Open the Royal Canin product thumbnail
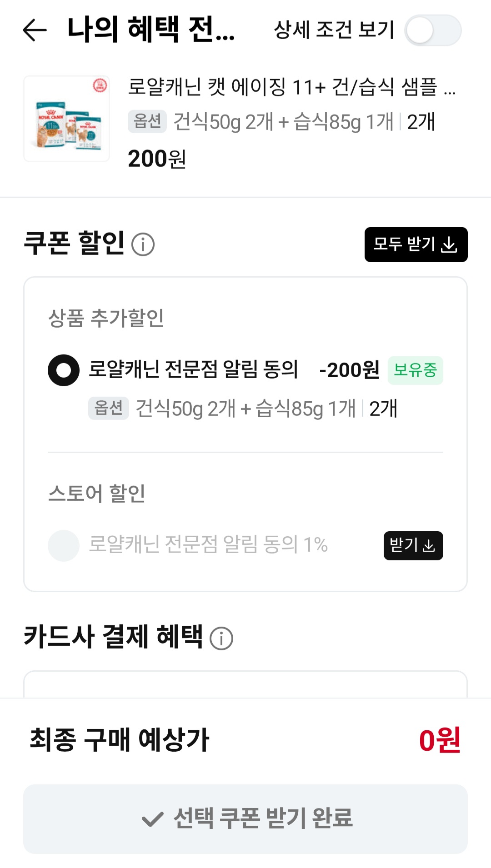 (66, 119)
